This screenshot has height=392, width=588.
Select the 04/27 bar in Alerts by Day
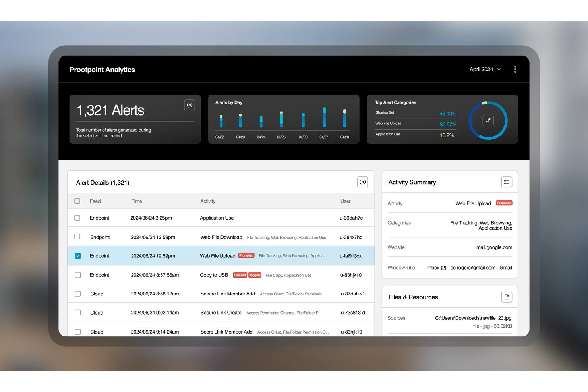click(325, 117)
